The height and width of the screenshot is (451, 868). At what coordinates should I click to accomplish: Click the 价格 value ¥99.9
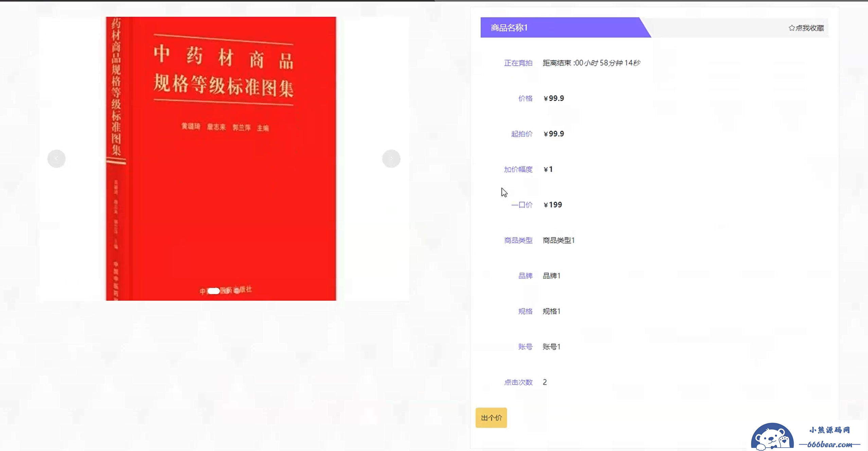554,98
